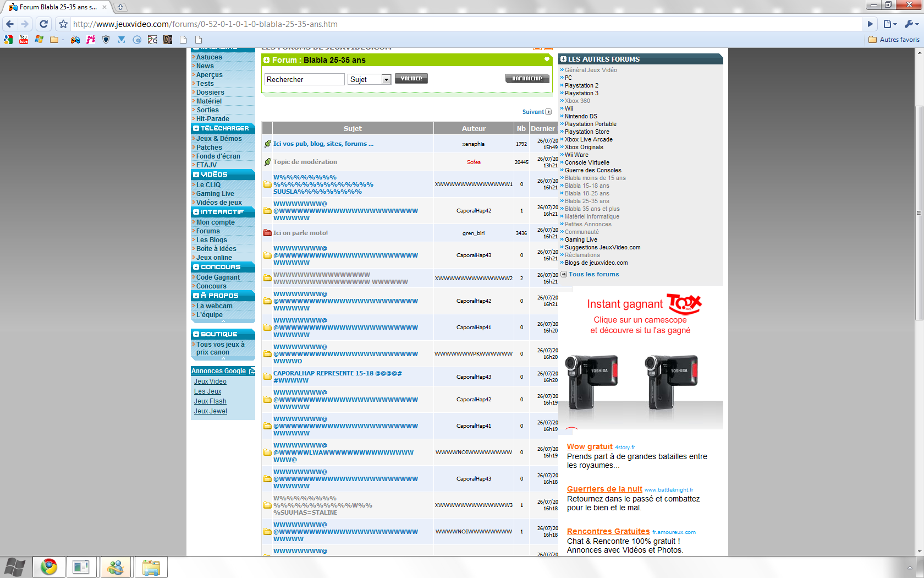924x578 pixels.
Task: Click pushpin icon of Topic de modération
Action: pyautogui.click(x=267, y=162)
